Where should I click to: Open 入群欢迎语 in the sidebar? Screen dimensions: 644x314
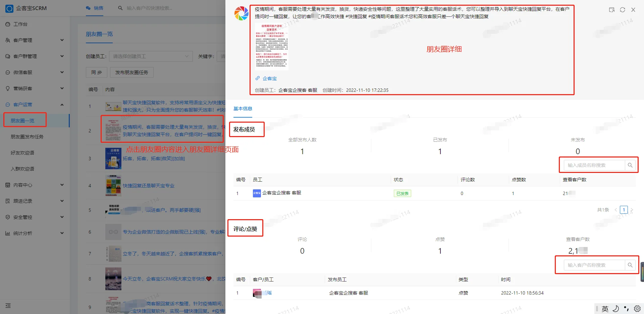coord(22,169)
